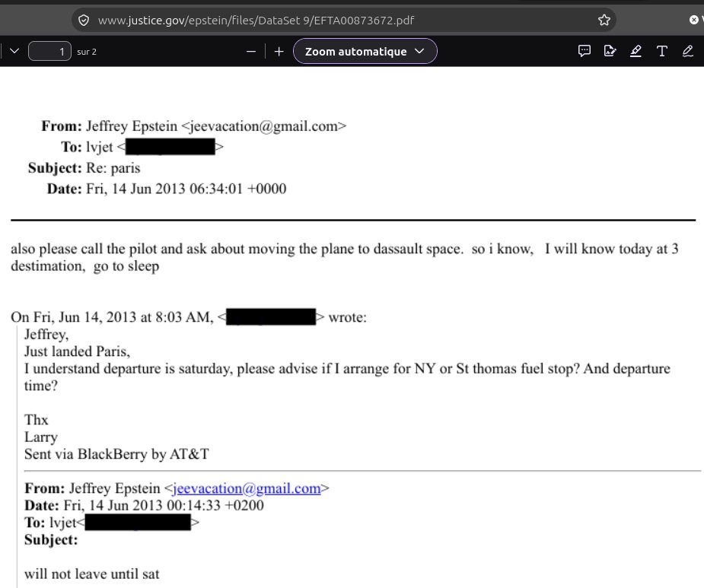Viewport: 704px width, 588px height.
Task: Open the Zoom automatique dropdown
Action: [365, 51]
